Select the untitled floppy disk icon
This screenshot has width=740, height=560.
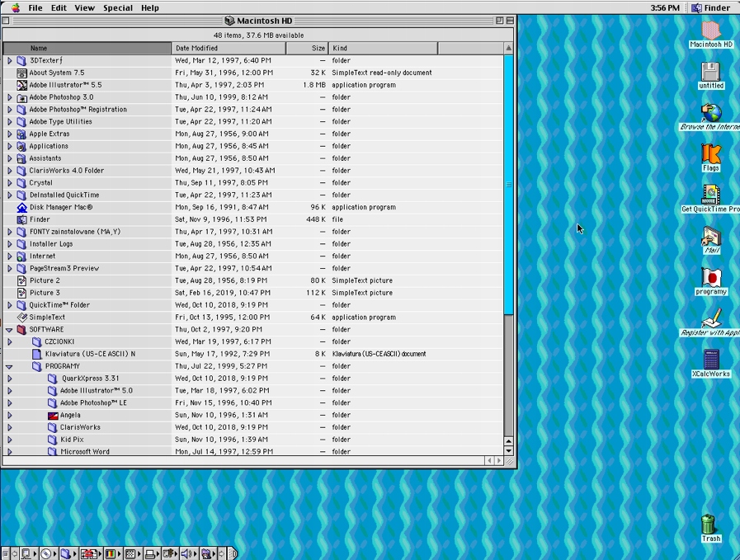click(x=711, y=71)
